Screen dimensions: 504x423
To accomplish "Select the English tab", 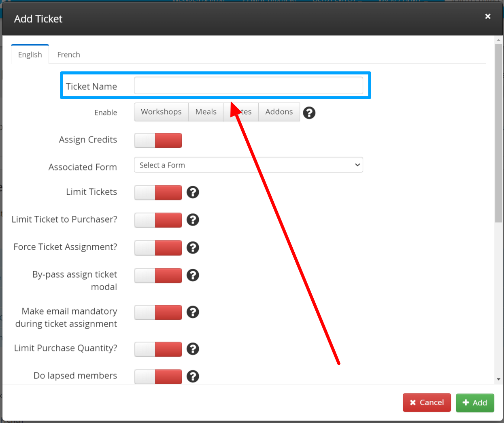I will [x=30, y=55].
